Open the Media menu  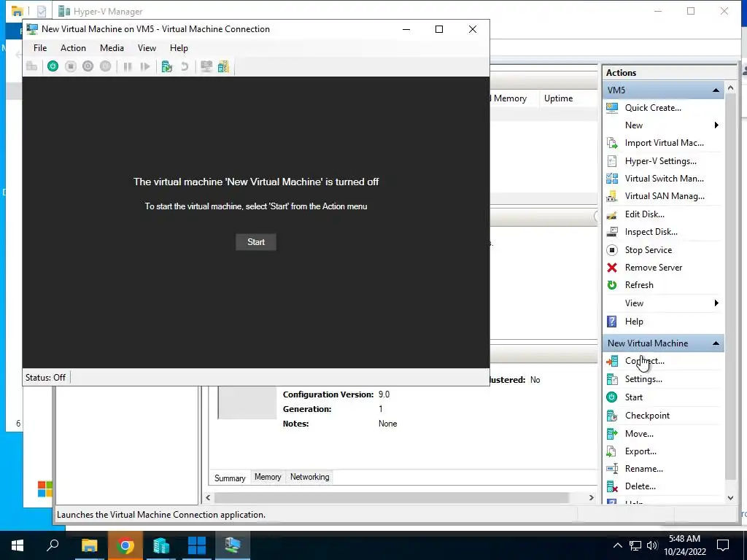[x=112, y=48]
